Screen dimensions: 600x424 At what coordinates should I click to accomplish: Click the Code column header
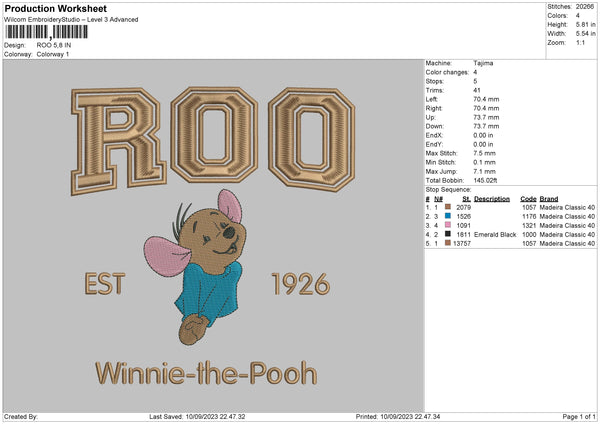pyautogui.click(x=528, y=199)
